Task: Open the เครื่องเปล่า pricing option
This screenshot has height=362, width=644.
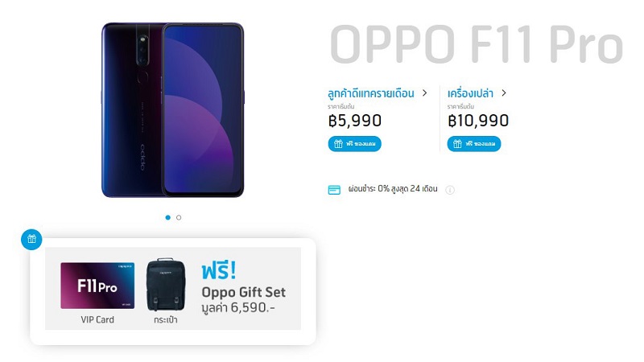Action: click(x=470, y=93)
